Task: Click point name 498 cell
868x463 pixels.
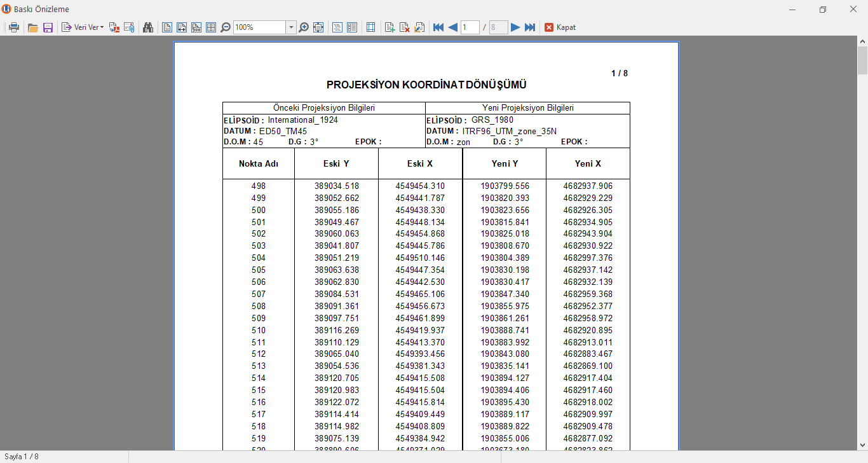Action: [259, 186]
